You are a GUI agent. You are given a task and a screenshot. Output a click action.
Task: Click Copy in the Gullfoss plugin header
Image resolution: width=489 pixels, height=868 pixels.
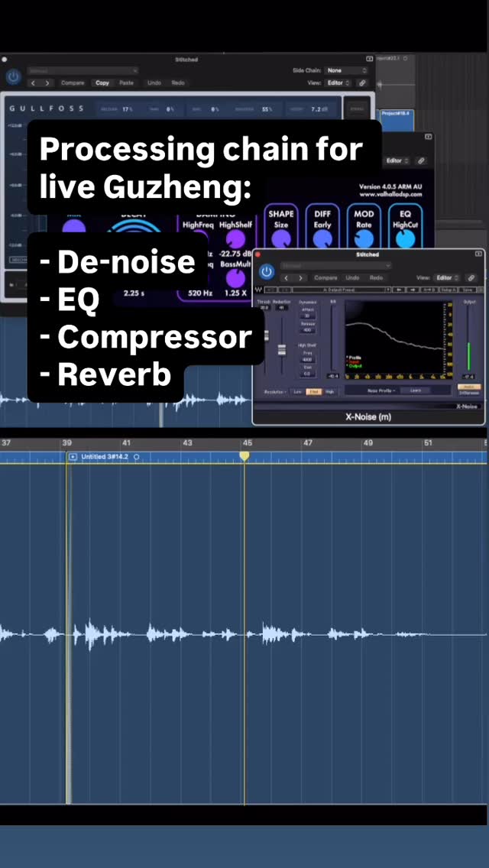click(102, 83)
